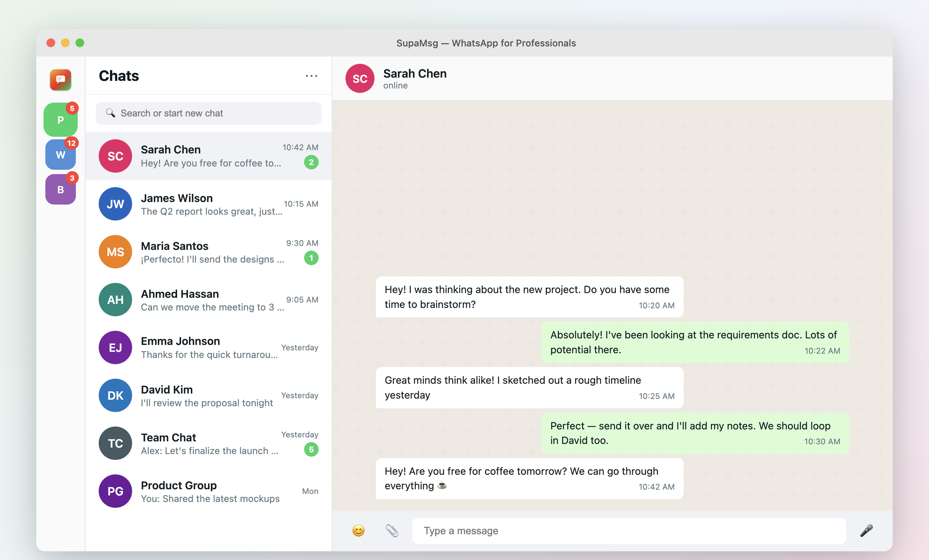The width and height of the screenshot is (929, 560).
Task: Open the W workspace showing 12 notifications
Action: [60, 155]
